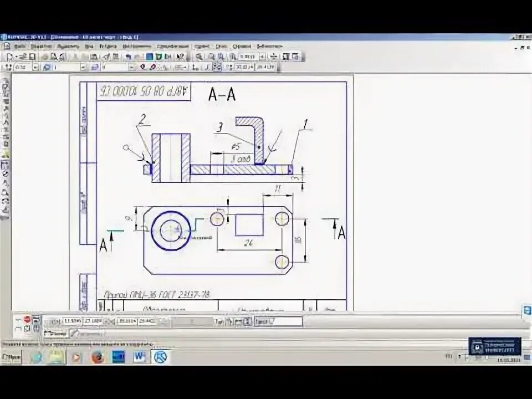The image size is (532, 399).
Task: Toggle the highlighted orthogonal drawing icon
Action: tap(217, 67)
